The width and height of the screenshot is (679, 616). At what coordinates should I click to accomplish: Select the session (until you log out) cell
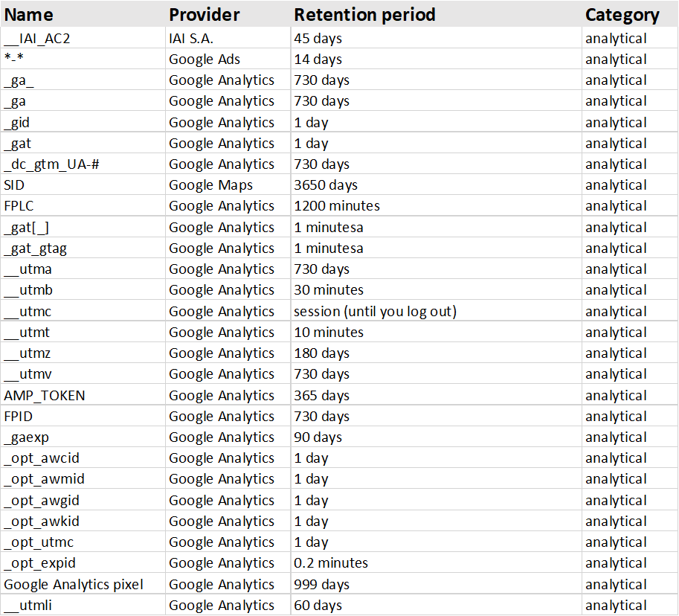point(375,312)
